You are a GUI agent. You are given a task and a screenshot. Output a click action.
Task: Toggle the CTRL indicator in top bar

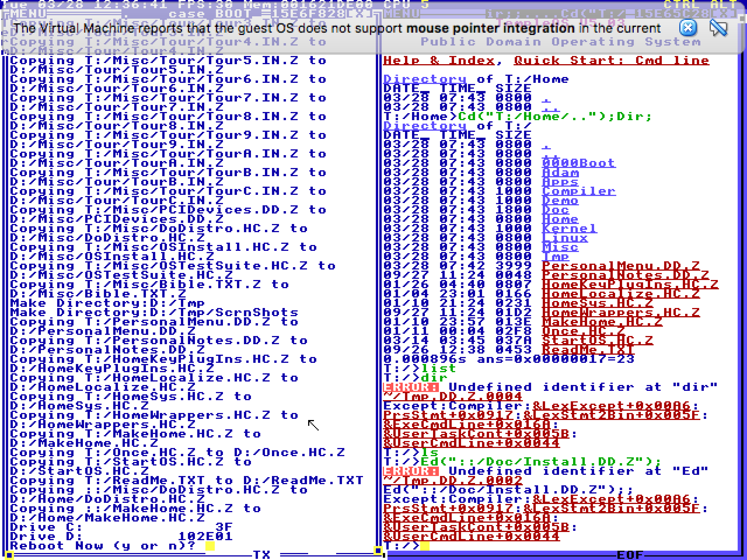[x=682, y=4]
